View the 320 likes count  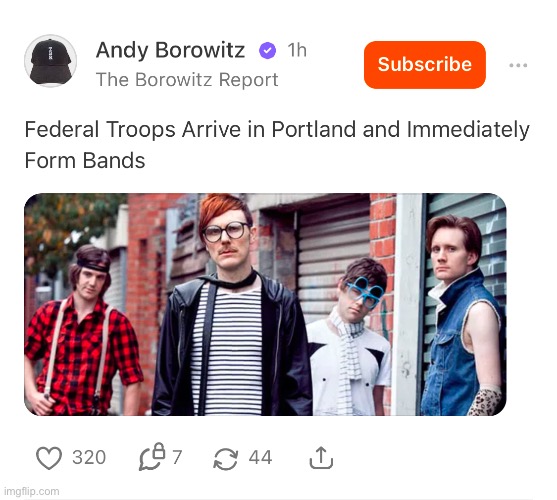tap(89, 457)
